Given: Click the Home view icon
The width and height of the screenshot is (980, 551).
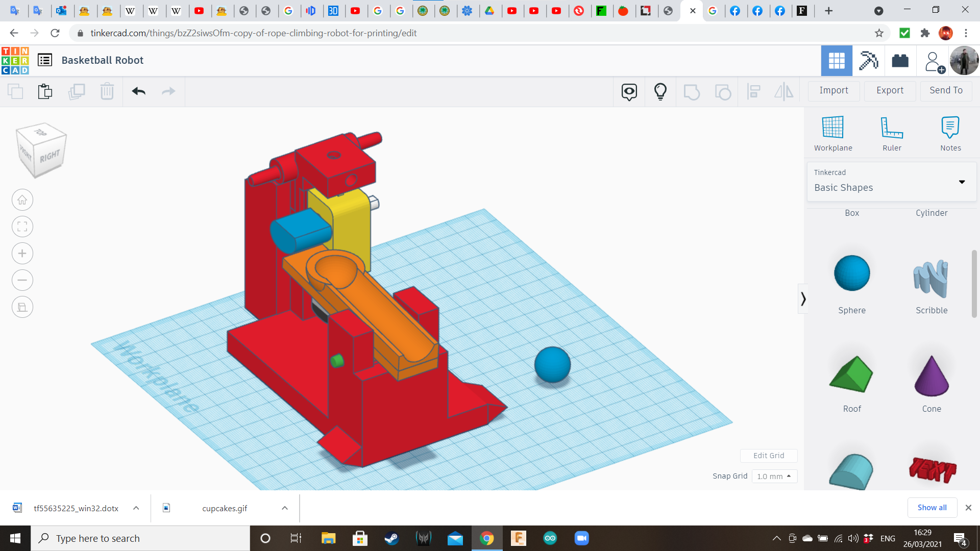Looking at the screenshot, I should coord(22,200).
